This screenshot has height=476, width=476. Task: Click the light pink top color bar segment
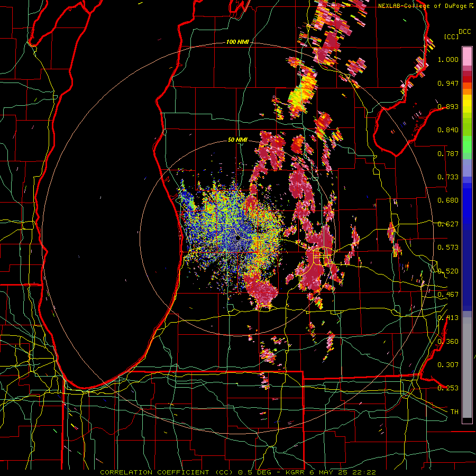467,56
